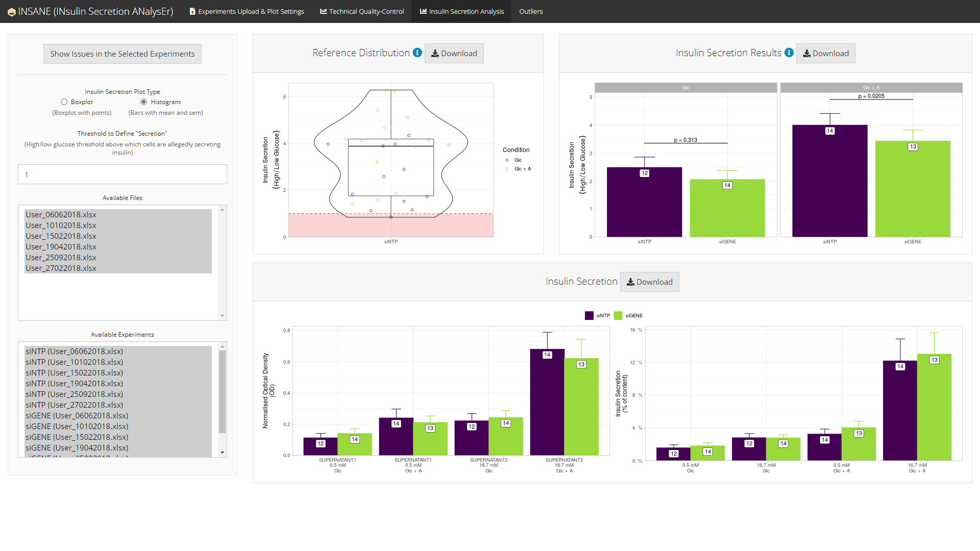Download the Insulin Secretion Results plot

(825, 53)
